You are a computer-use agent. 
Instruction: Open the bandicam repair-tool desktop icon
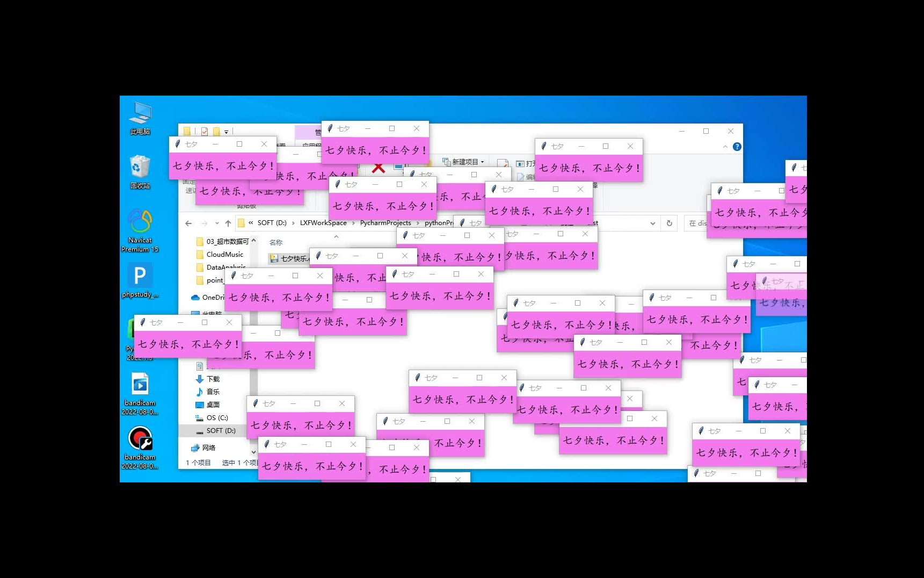(140, 448)
